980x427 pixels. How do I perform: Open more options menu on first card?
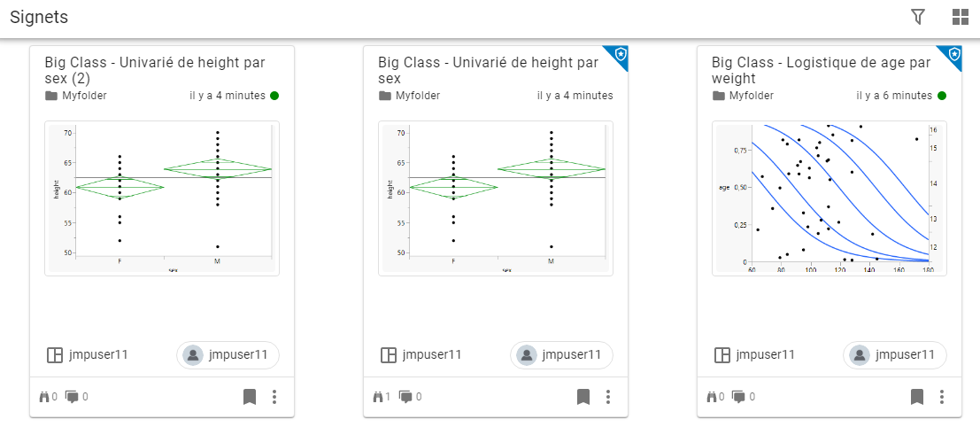pyautogui.click(x=274, y=397)
